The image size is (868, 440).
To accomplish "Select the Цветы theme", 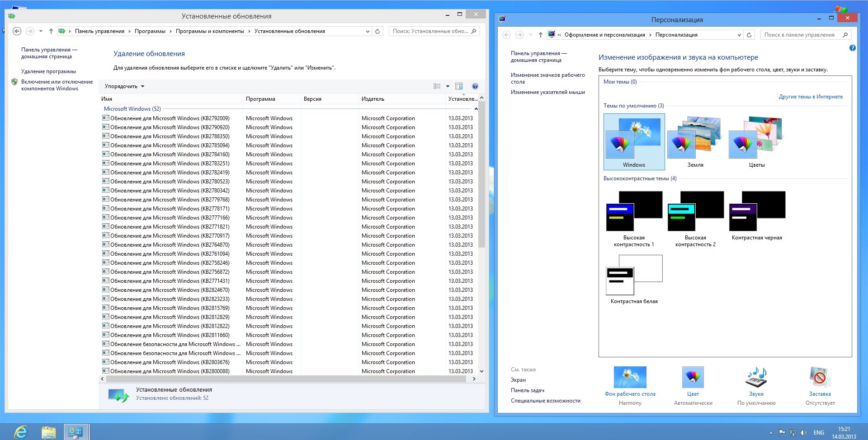I will [757, 142].
